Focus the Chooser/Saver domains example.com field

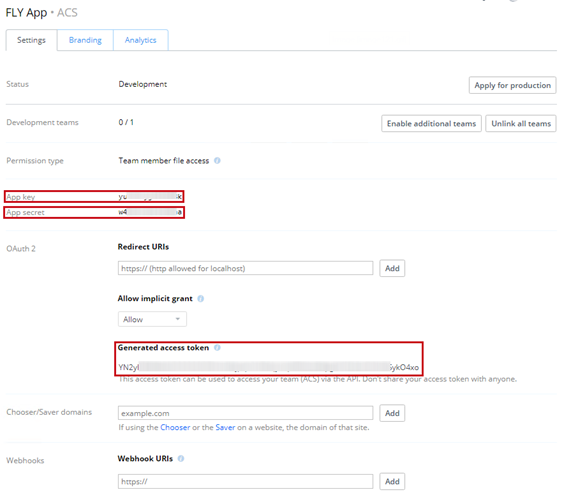pos(245,413)
